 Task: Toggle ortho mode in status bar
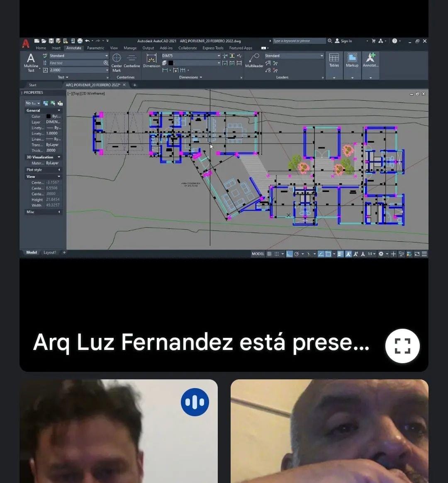pyautogui.click(x=290, y=254)
